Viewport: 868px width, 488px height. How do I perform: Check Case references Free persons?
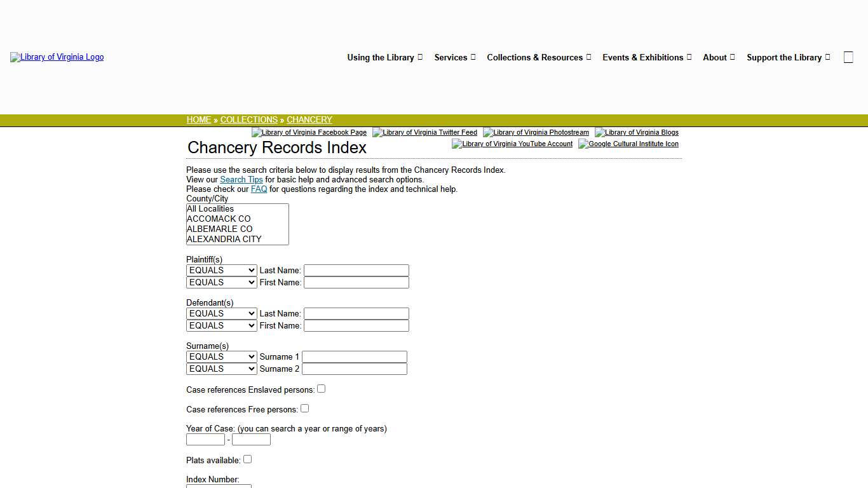coord(304,408)
